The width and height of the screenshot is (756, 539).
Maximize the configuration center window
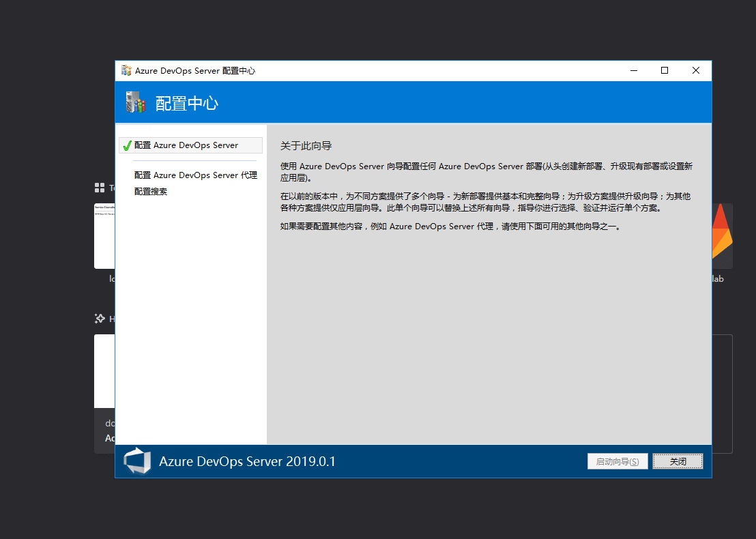pyautogui.click(x=665, y=70)
